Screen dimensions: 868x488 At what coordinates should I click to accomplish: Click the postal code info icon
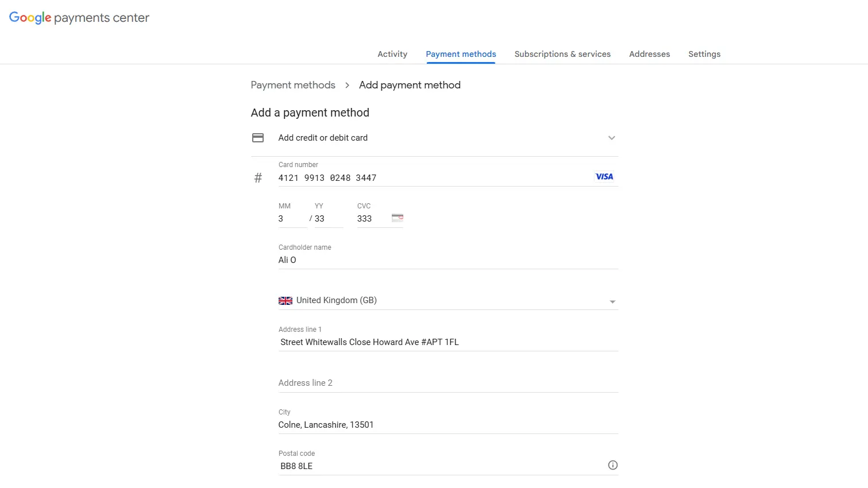[x=613, y=465]
